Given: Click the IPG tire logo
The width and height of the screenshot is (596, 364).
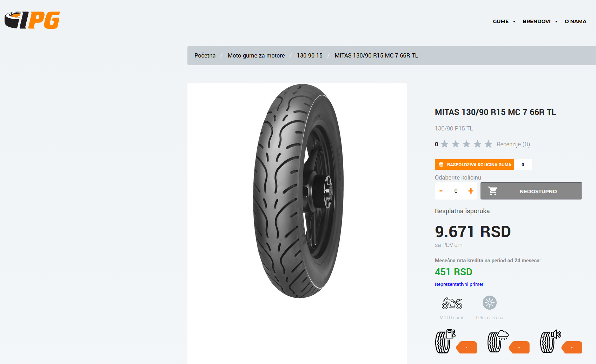Looking at the screenshot, I should point(32,20).
